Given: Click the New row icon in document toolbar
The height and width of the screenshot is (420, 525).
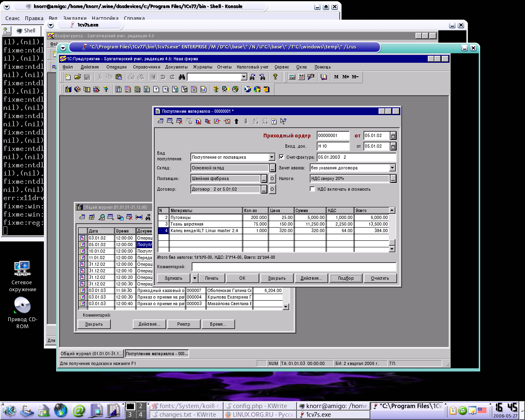Looking at the screenshot, I should tap(160, 121).
